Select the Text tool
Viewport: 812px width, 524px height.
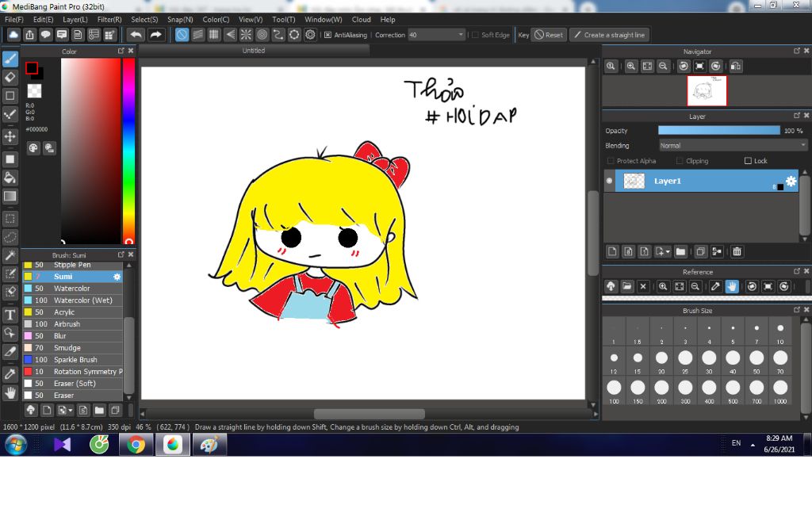(x=10, y=315)
